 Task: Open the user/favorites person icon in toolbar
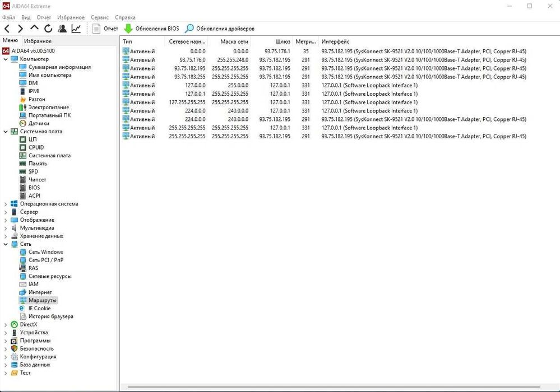click(62, 29)
